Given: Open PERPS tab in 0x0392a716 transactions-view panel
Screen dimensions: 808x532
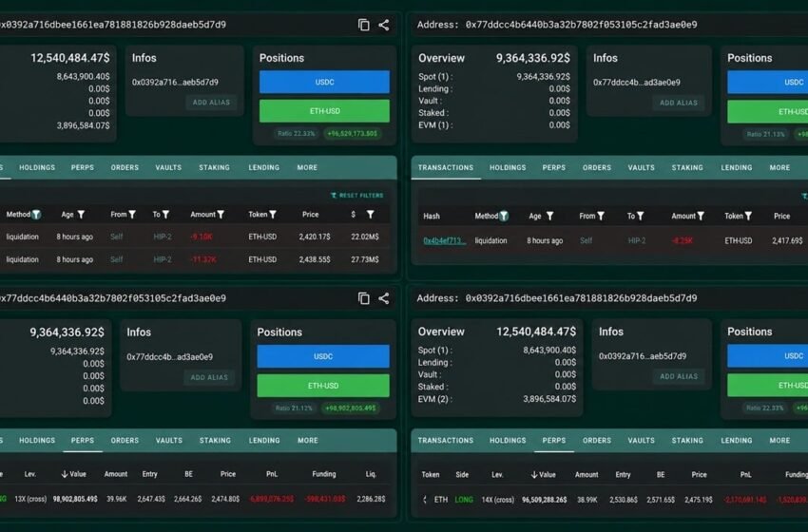Looking at the screenshot, I should [83, 167].
